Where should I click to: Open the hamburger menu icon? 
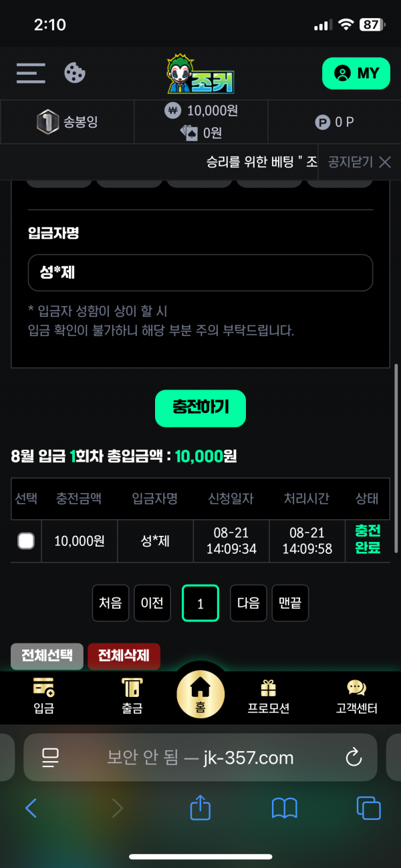tap(31, 73)
